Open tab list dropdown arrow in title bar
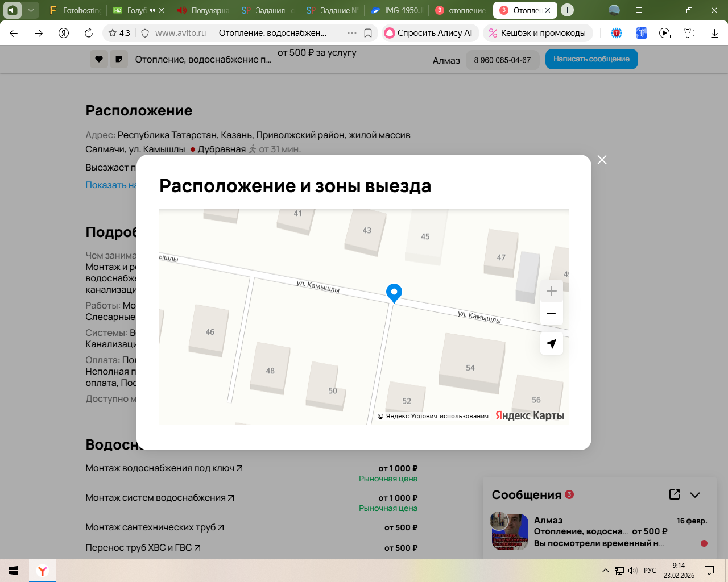728x582 pixels. 31,10
